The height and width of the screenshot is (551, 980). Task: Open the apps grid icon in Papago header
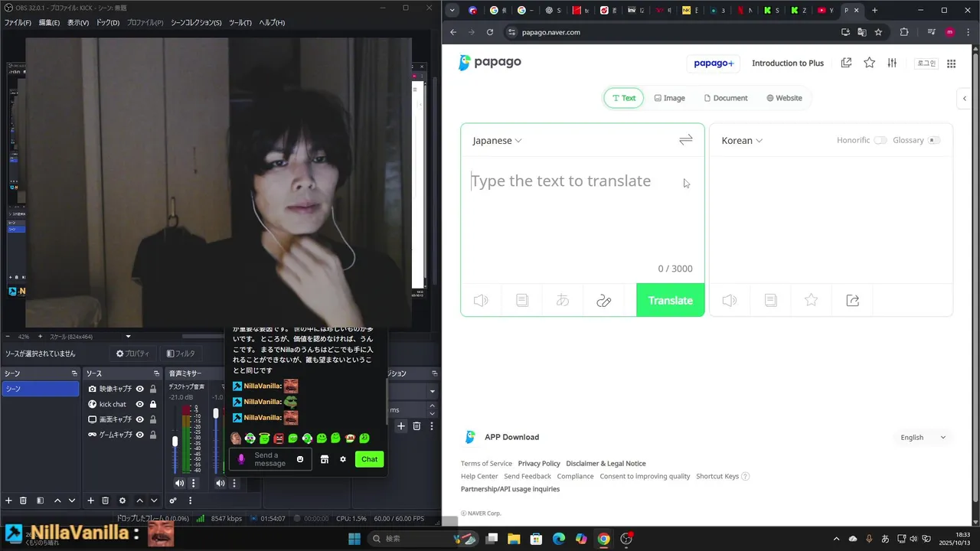pyautogui.click(x=951, y=64)
